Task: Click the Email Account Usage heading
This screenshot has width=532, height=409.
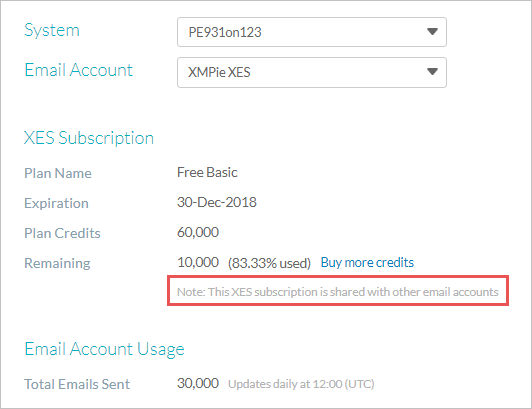Action: 104,349
